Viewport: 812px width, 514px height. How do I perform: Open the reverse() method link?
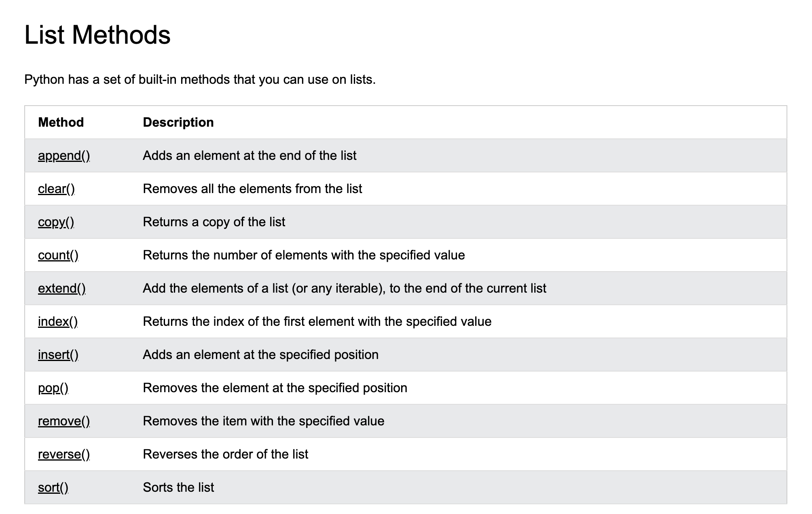point(64,455)
